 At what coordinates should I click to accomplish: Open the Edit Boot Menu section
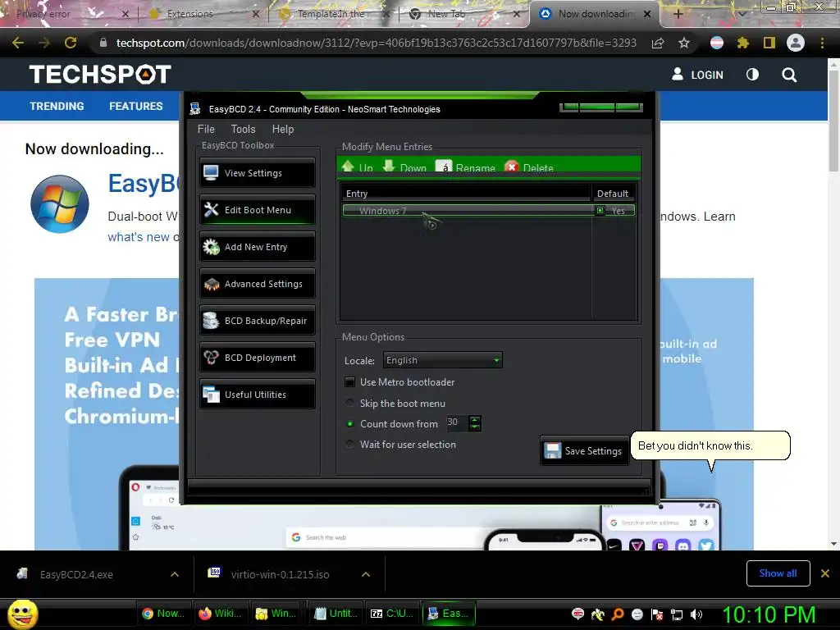click(x=258, y=209)
